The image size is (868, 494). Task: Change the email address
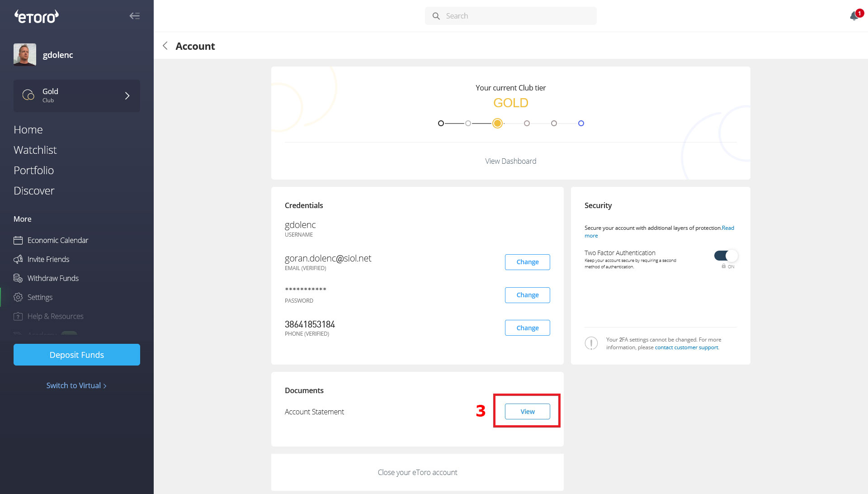528,262
